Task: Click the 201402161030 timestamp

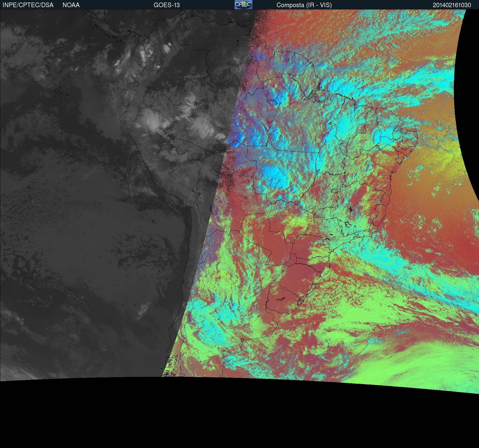Action: tap(452, 5)
